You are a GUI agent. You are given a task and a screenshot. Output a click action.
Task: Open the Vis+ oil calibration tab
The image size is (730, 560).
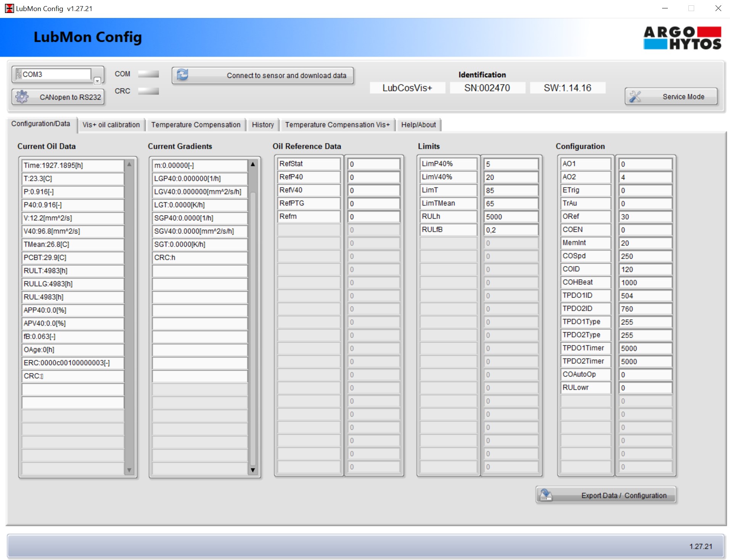pyautogui.click(x=111, y=125)
